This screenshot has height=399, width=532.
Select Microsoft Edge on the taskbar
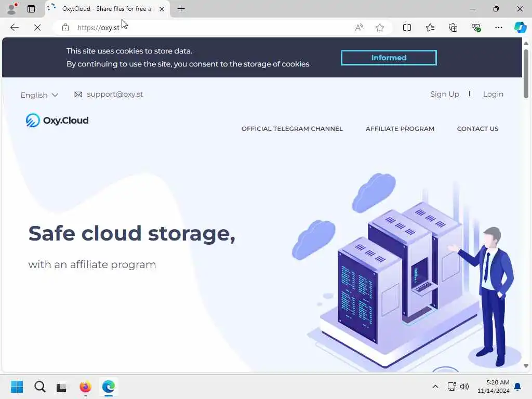108,387
